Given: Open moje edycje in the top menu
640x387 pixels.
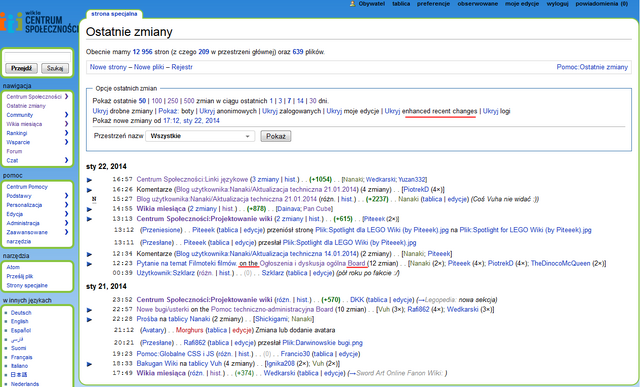Looking at the screenshot, I should pyautogui.click(x=522, y=4).
